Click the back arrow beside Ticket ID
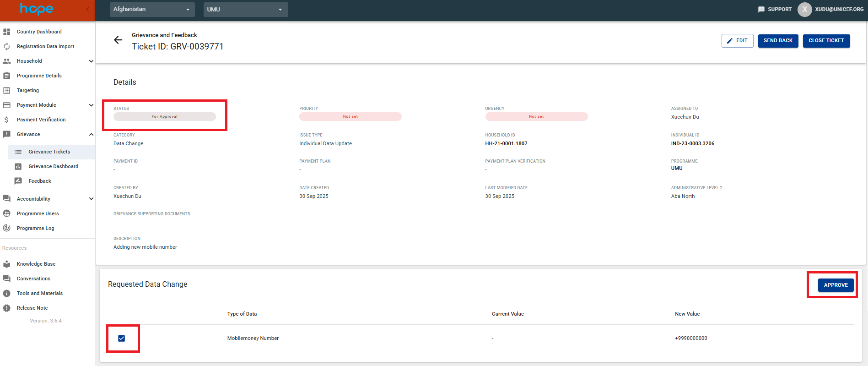868x366 pixels. point(118,40)
